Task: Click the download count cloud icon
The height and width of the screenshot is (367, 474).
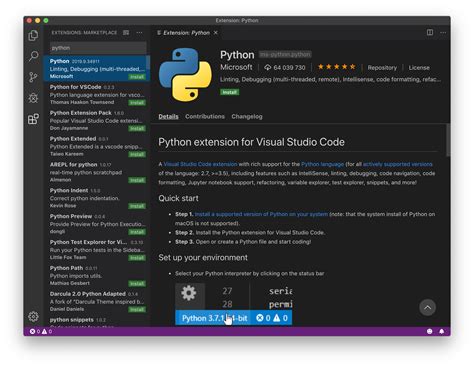Action: point(267,67)
